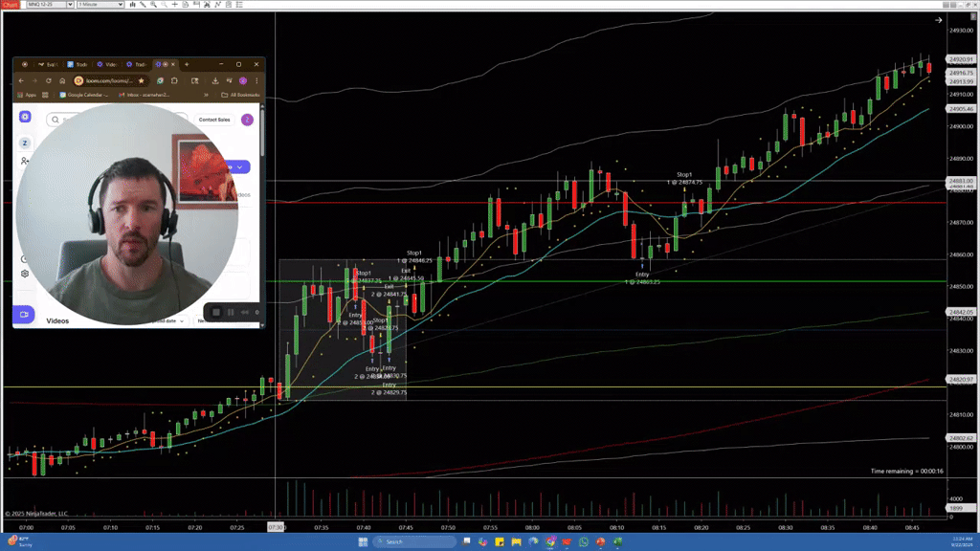The image size is (980, 551).
Task: Expand the purple record dropdown arrow
Action: (239, 166)
